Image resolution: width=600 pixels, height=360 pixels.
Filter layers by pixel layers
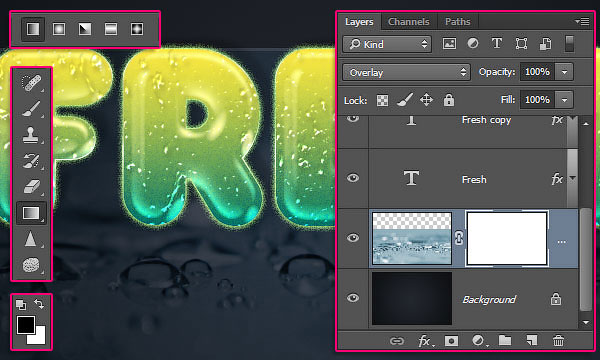pyautogui.click(x=449, y=44)
